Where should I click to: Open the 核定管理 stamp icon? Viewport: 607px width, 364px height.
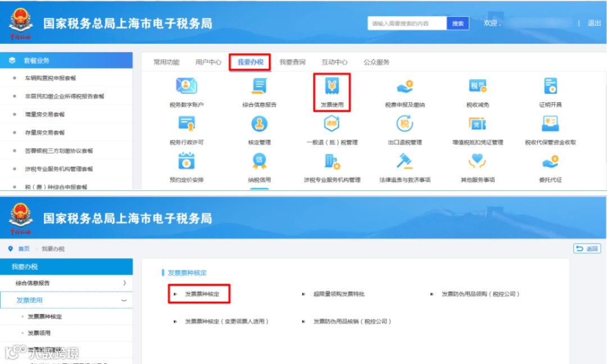259,124
